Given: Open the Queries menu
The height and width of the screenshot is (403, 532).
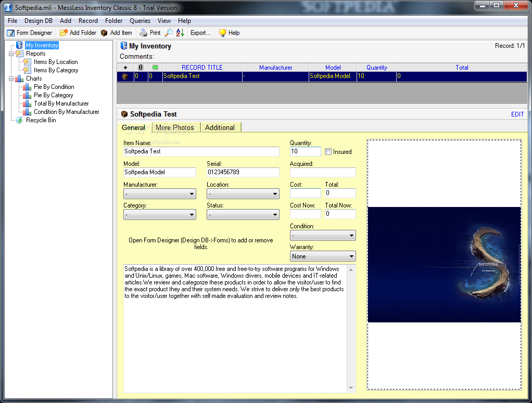Looking at the screenshot, I should 140,21.
